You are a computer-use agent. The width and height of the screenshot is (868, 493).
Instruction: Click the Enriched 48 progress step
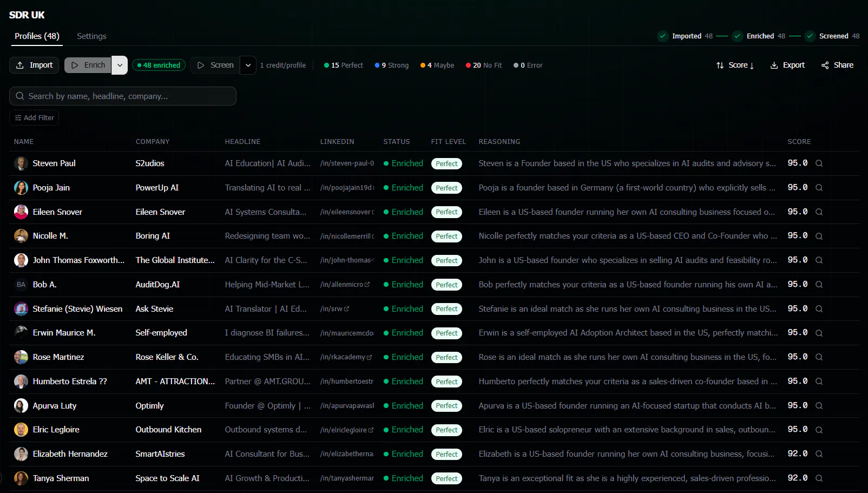pos(759,36)
